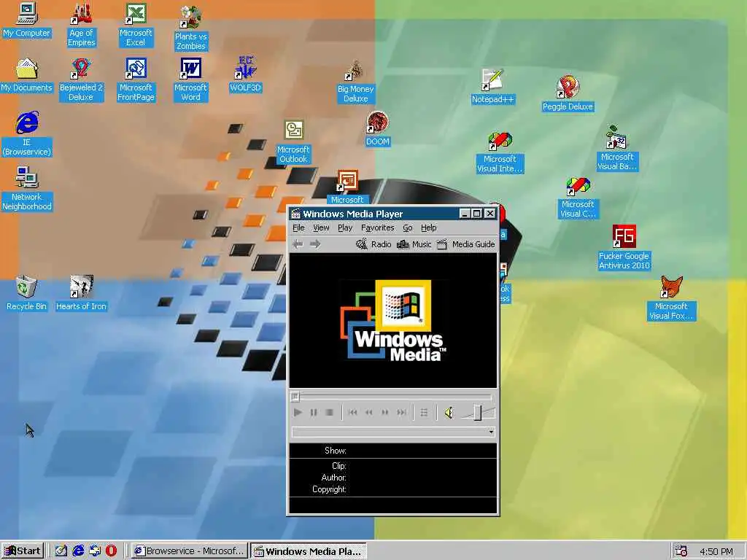
Task: Select the Microsoft Visual Basic shortcut
Action: (x=617, y=148)
